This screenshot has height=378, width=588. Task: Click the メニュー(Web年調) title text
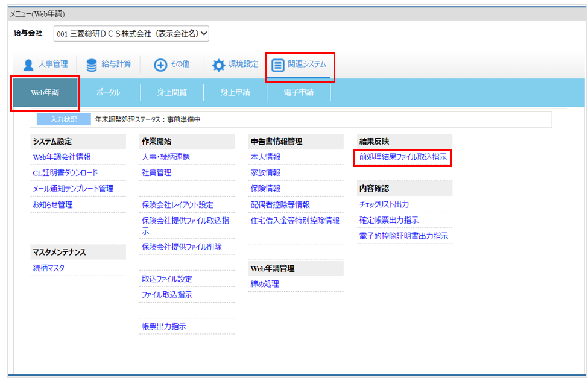[x=37, y=14]
